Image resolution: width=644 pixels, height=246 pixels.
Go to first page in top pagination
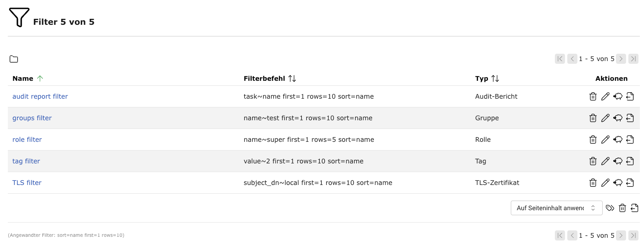point(559,59)
